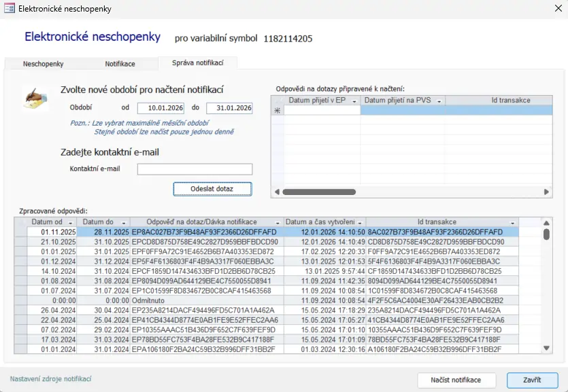Open the Datum do column filter dropdown
The image size is (568, 392).
(x=125, y=223)
